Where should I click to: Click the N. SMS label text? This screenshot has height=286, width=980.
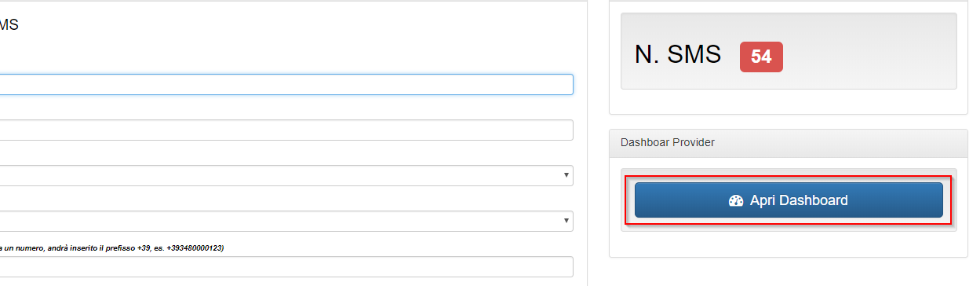coord(678,55)
